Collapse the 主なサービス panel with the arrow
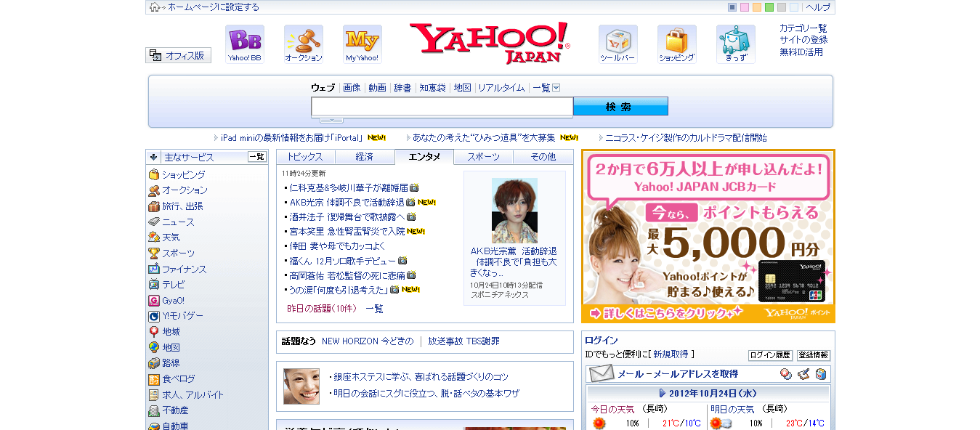980x430 pixels. (154, 157)
